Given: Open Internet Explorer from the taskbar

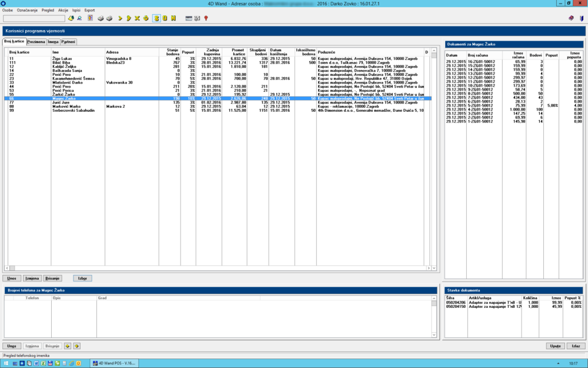Looking at the screenshot, I should (71, 363).
